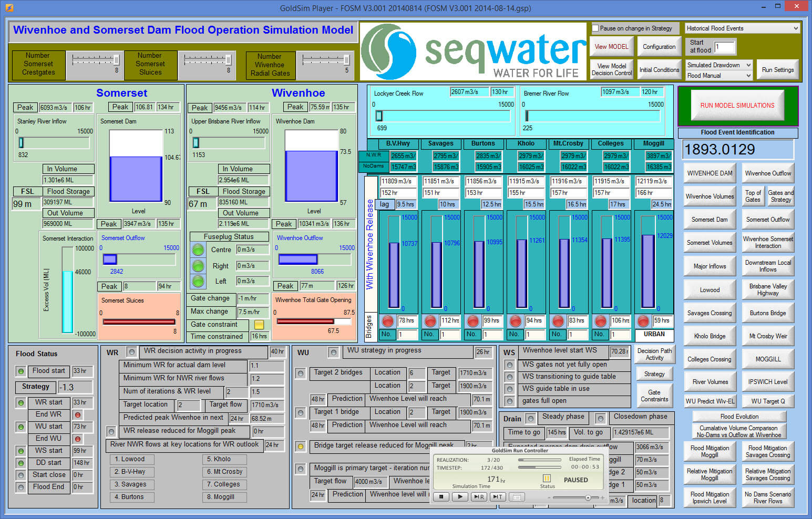The width and height of the screenshot is (812, 519).
Task: Open Somerset Outflow results
Action: [768, 220]
